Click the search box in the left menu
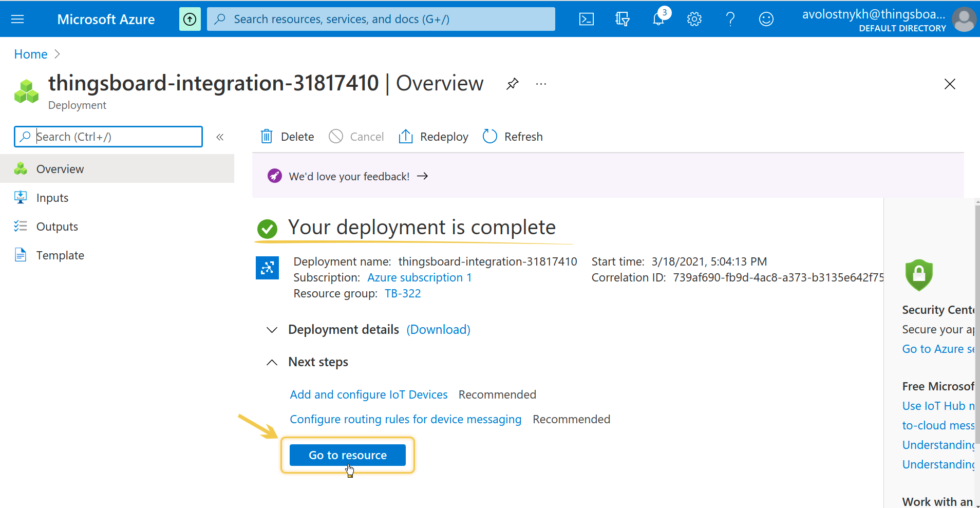The image size is (980, 508). coord(108,137)
